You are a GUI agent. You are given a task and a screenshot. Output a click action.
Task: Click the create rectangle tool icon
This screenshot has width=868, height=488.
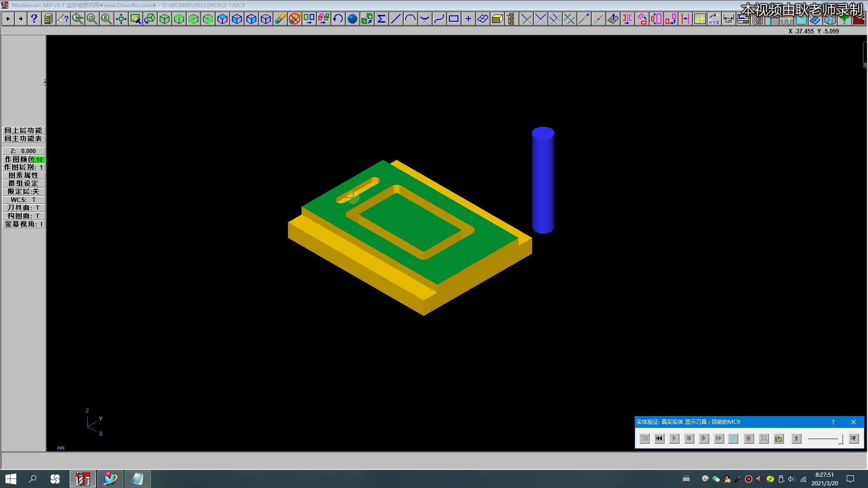click(453, 19)
